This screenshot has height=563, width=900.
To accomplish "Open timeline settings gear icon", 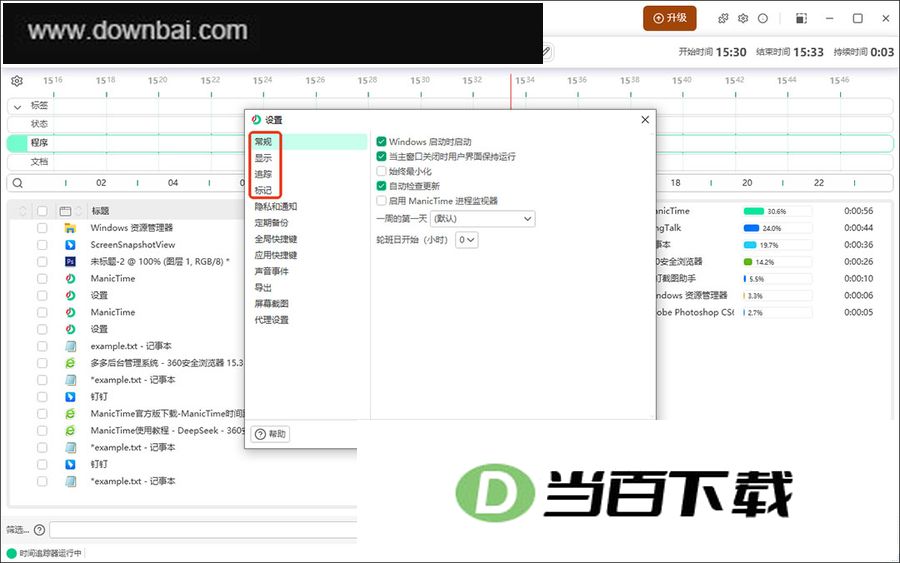I will (17, 81).
